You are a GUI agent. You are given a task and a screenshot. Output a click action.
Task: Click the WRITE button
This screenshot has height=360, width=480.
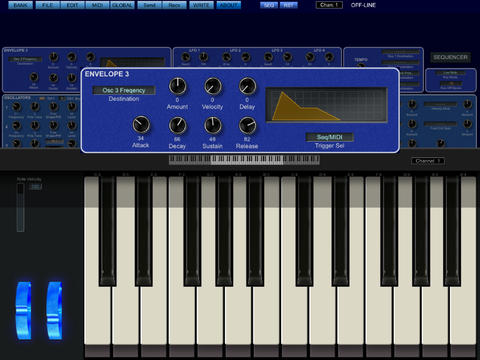point(201,5)
